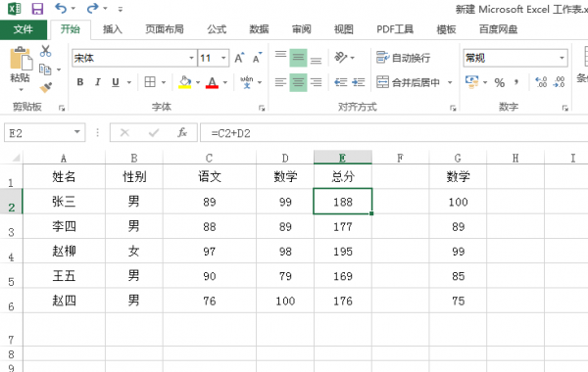Increase decimal places
The width and height of the screenshot is (588, 372).
541,82
